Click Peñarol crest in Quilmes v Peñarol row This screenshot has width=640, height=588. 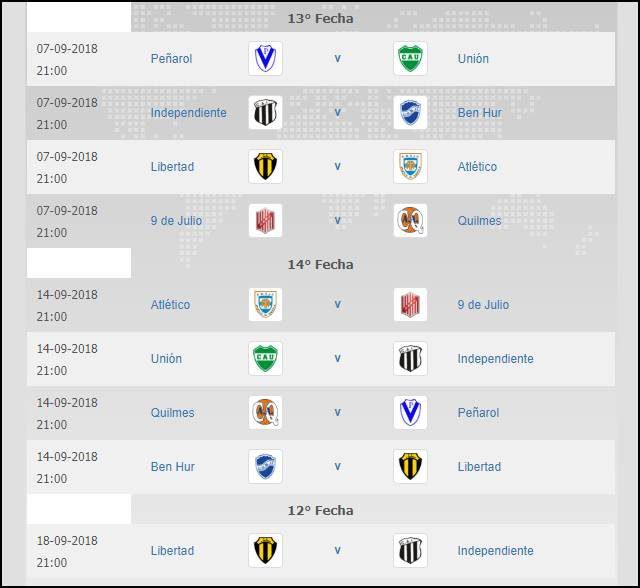point(410,413)
